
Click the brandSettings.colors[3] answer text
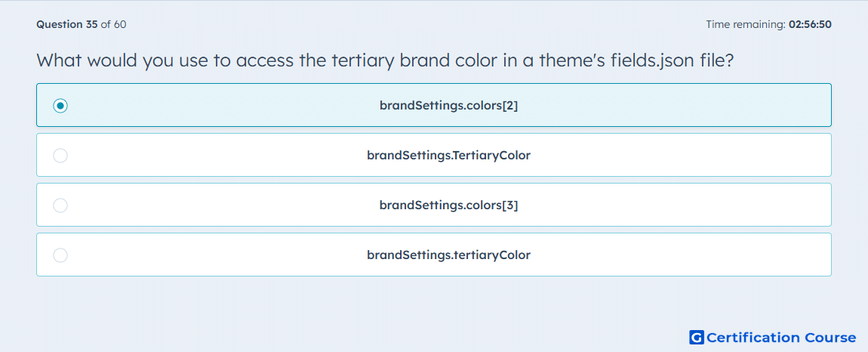pos(448,205)
